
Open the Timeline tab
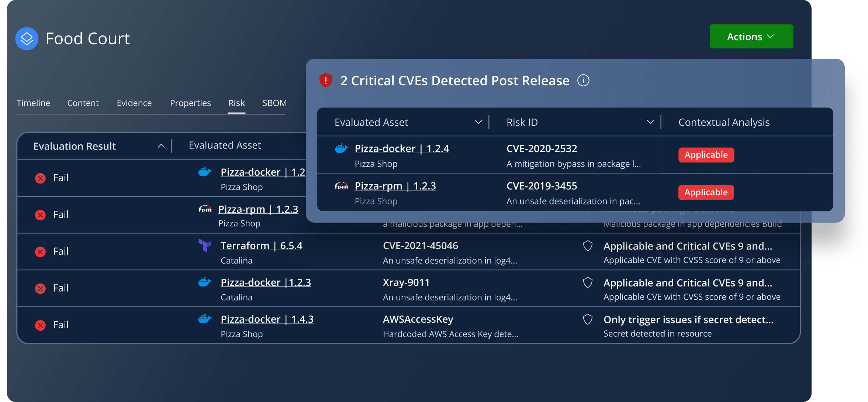[33, 103]
